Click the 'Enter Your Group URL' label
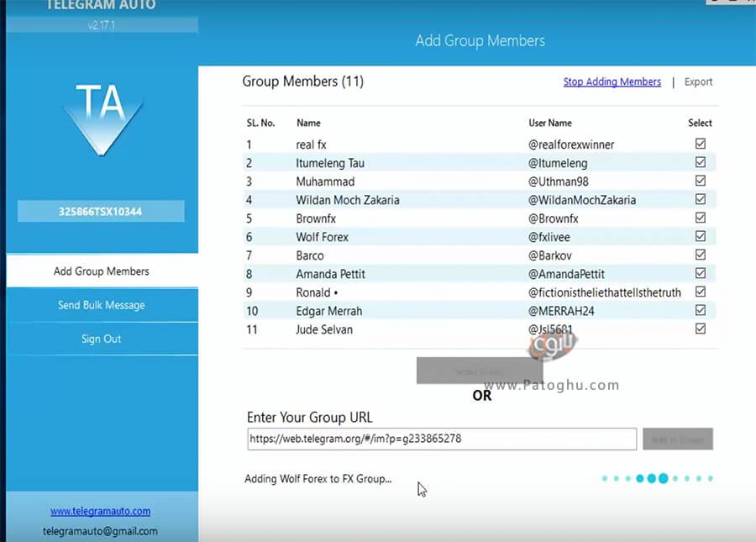 click(x=309, y=417)
